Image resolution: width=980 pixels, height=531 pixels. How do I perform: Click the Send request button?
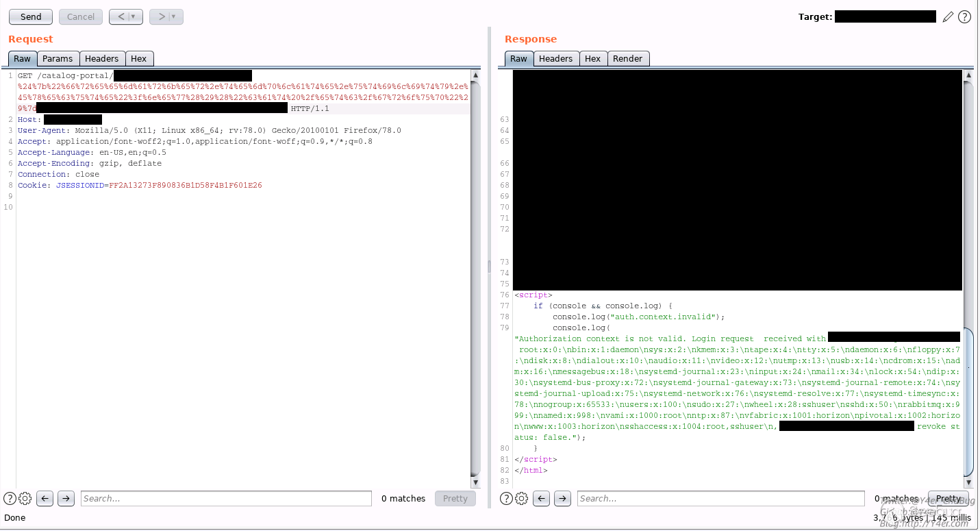point(31,16)
